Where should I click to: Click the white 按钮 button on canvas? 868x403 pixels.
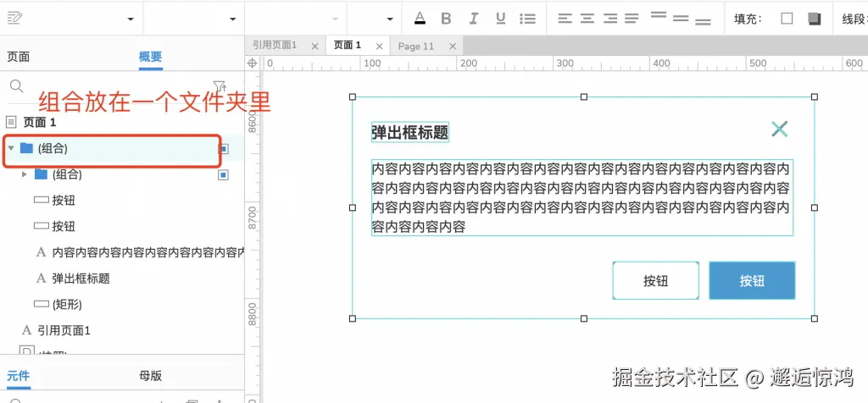tap(656, 281)
